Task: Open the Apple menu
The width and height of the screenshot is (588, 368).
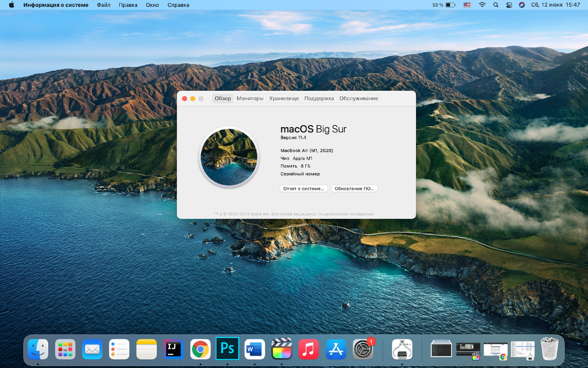Action: pyautogui.click(x=11, y=5)
